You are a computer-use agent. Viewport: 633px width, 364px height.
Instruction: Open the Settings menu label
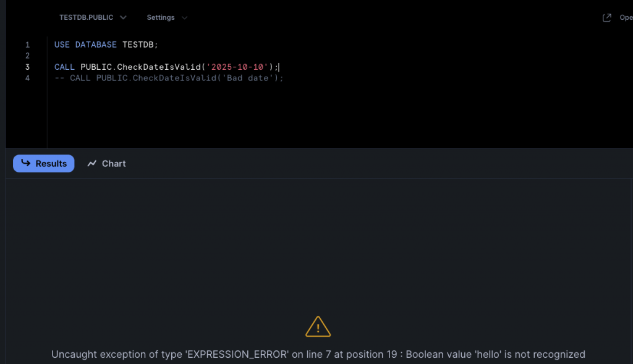click(160, 17)
